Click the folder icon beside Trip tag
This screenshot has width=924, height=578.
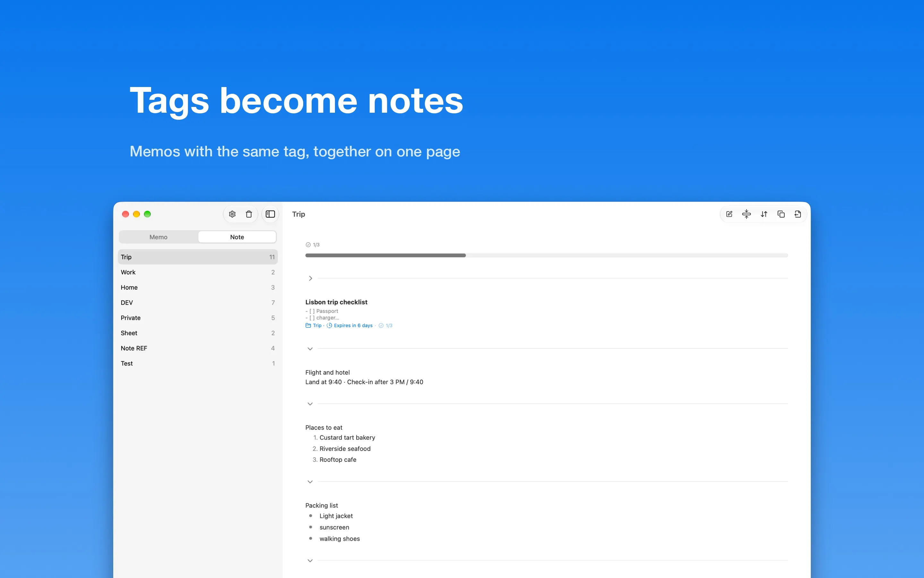[x=308, y=325]
